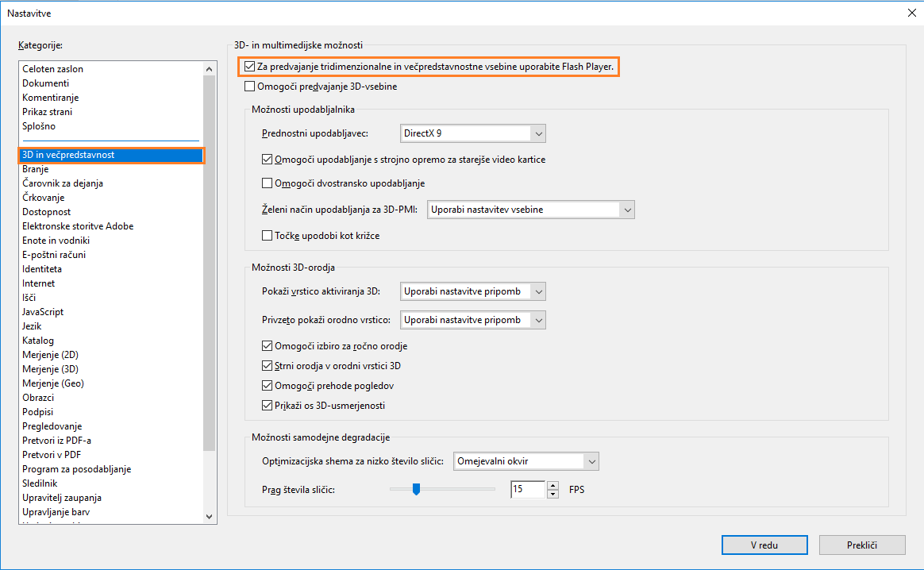Select 'Upravljanje barv' category
Viewport: 924px width, 570px height.
111,512
